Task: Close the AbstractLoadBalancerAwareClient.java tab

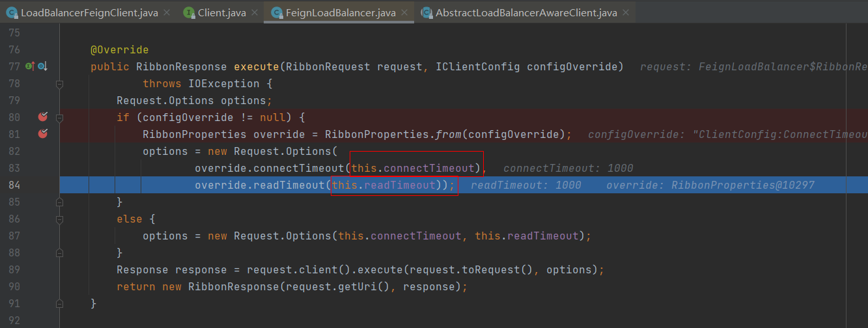Action: click(626, 12)
